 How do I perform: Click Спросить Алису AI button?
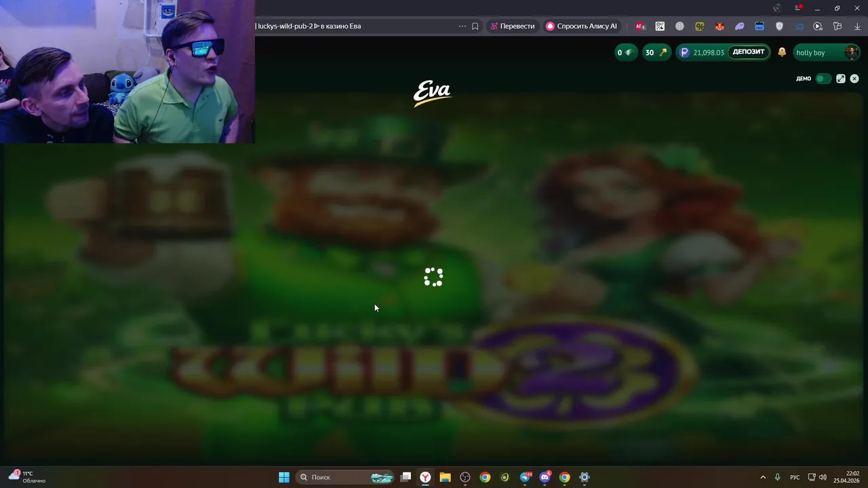[x=582, y=26]
